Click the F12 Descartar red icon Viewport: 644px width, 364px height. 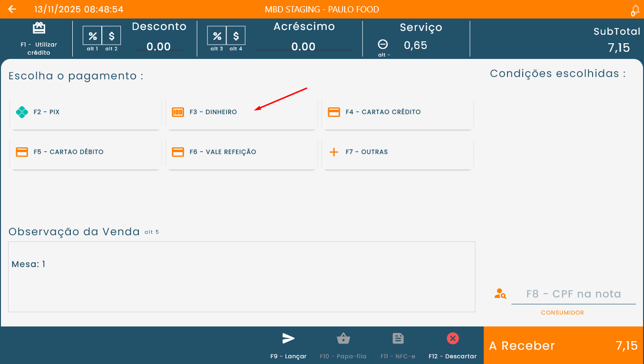[x=452, y=339]
